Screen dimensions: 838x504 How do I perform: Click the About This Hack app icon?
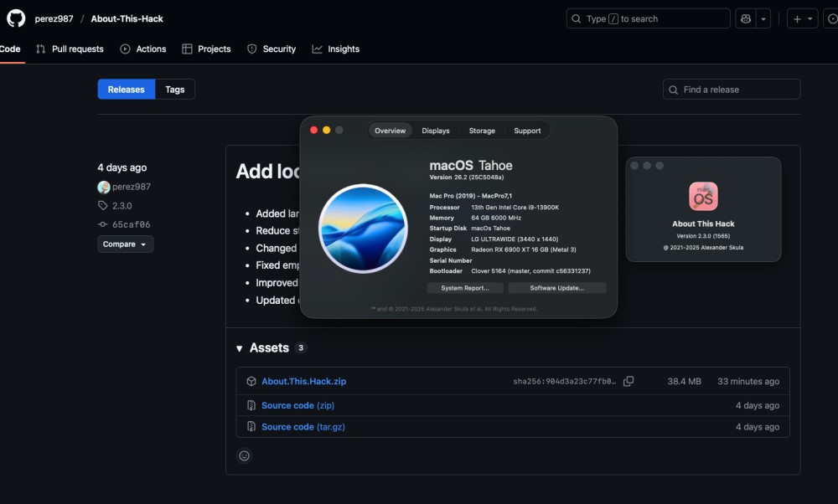[703, 197]
